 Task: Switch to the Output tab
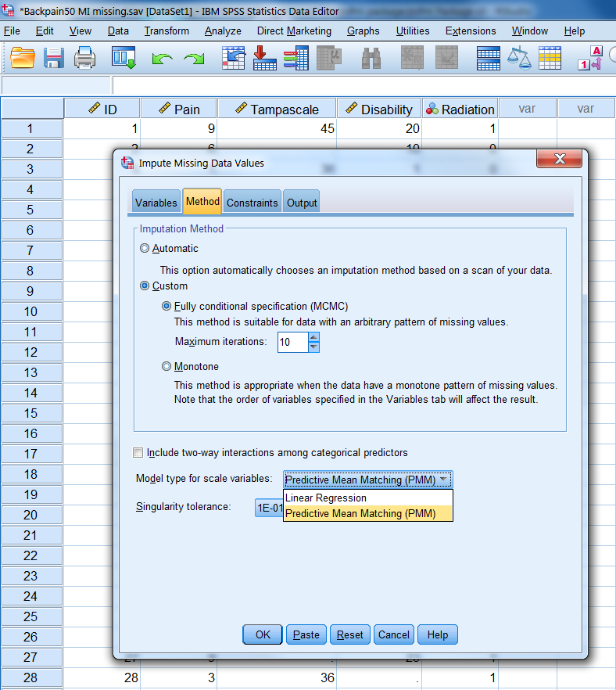[302, 203]
